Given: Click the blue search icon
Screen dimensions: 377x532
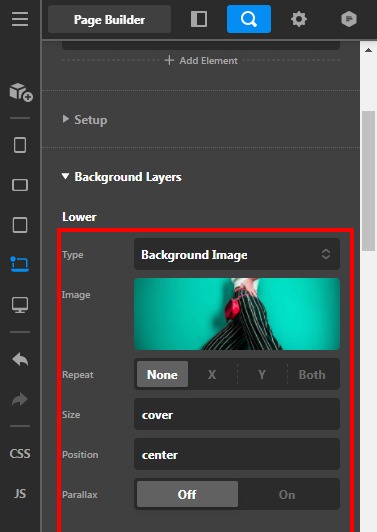Looking at the screenshot, I should click(249, 19).
